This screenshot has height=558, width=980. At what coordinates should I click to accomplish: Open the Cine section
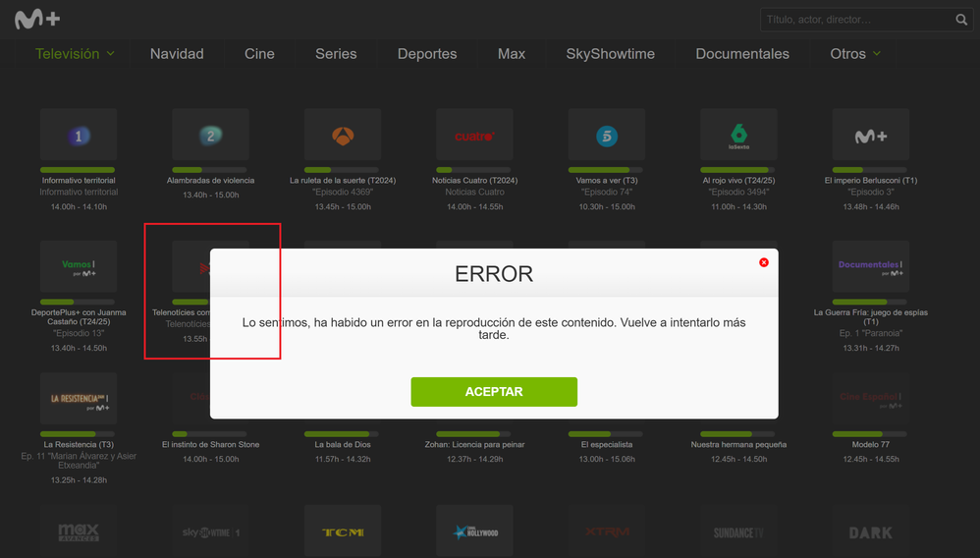(x=259, y=54)
